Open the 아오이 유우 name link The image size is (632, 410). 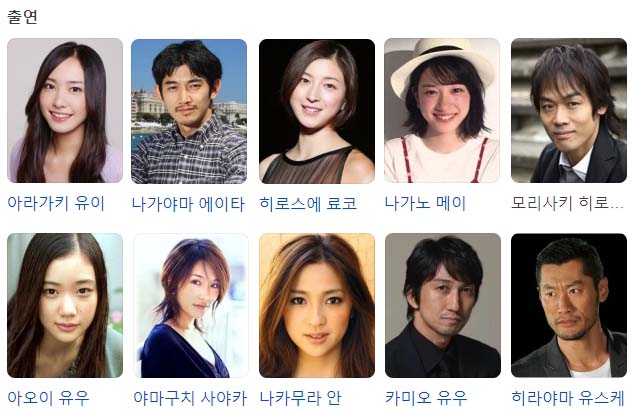point(48,398)
